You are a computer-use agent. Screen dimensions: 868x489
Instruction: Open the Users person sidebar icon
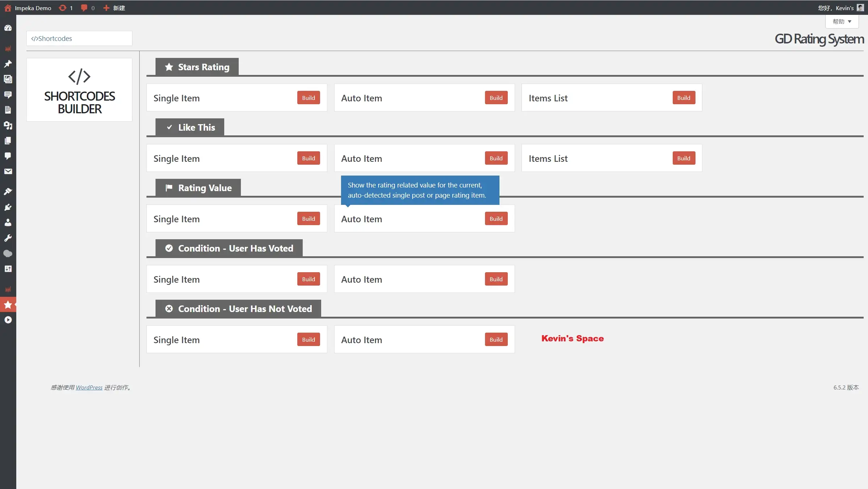[x=8, y=222]
